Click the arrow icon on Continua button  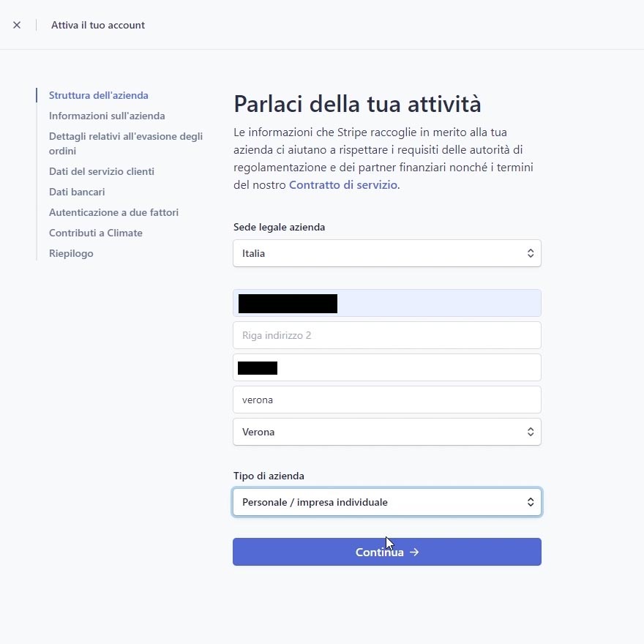tap(414, 553)
